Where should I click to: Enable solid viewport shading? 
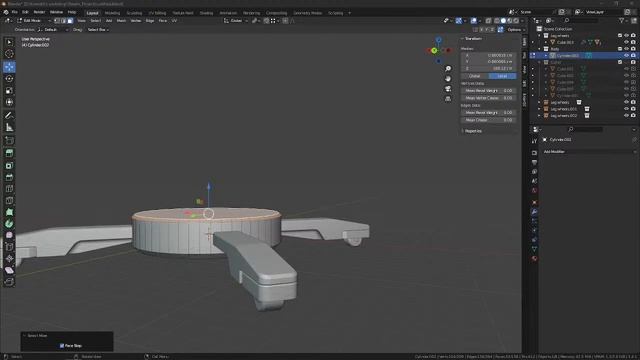[x=503, y=20]
